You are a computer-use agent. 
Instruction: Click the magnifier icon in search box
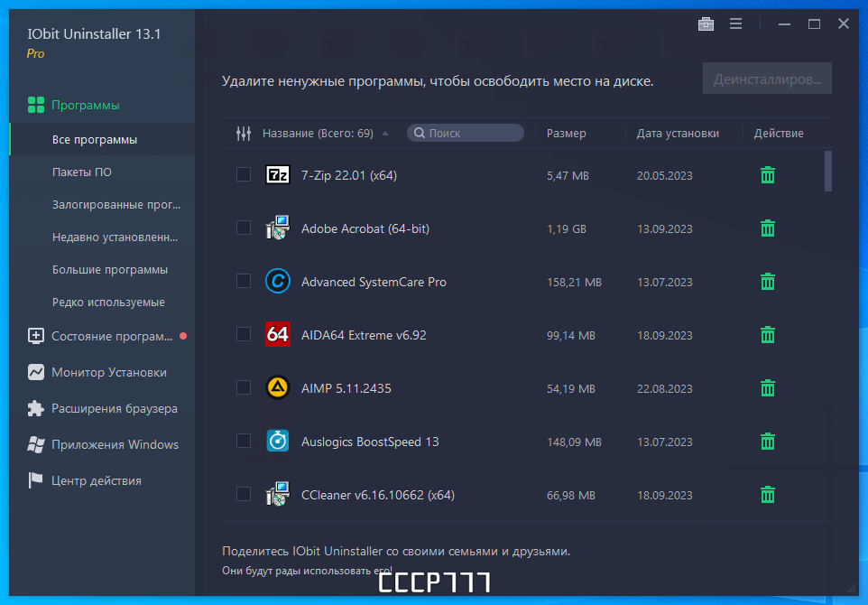coord(420,133)
